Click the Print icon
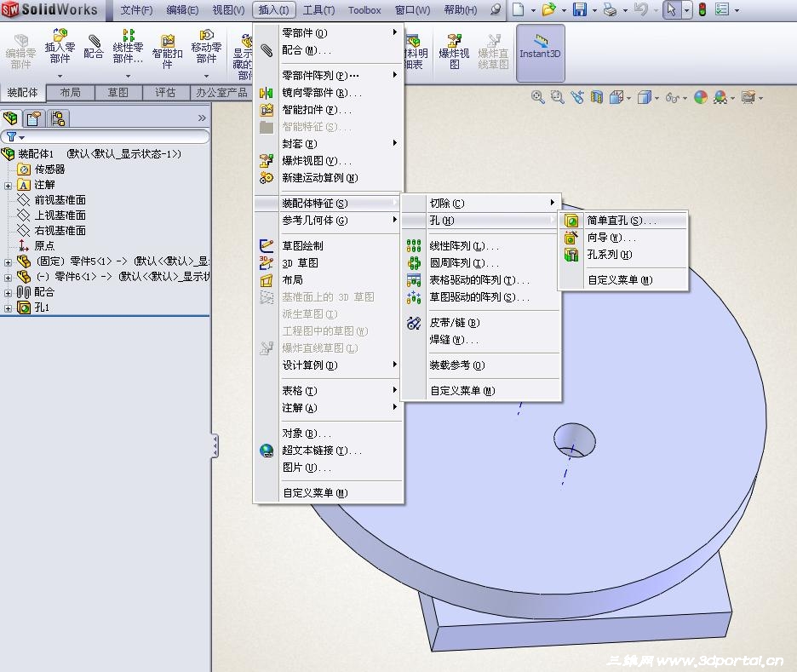The height and width of the screenshot is (672, 797). coord(610,9)
